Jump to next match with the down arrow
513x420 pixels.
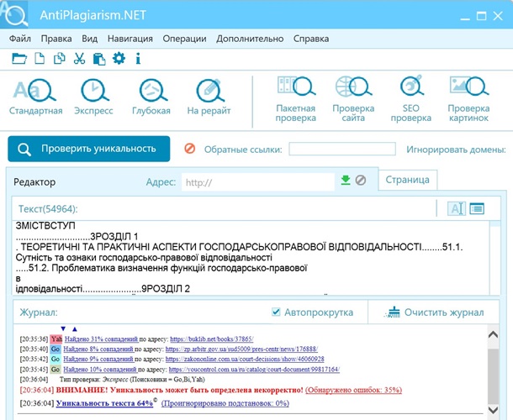tap(63, 328)
